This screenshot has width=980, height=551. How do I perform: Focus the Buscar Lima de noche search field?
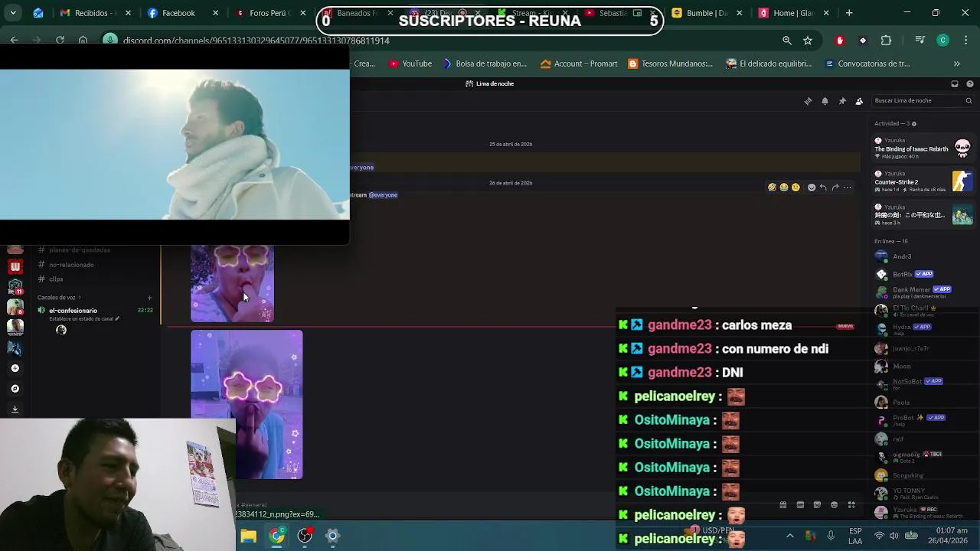point(922,100)
